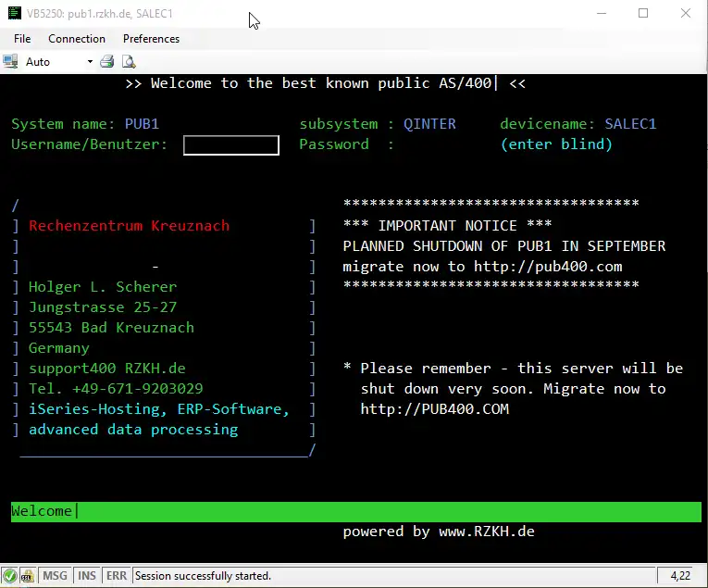Click 'Session successfully started.' status text
This screenshot has width=708, height=588.
pyautogui.click(x=203, y=576)
